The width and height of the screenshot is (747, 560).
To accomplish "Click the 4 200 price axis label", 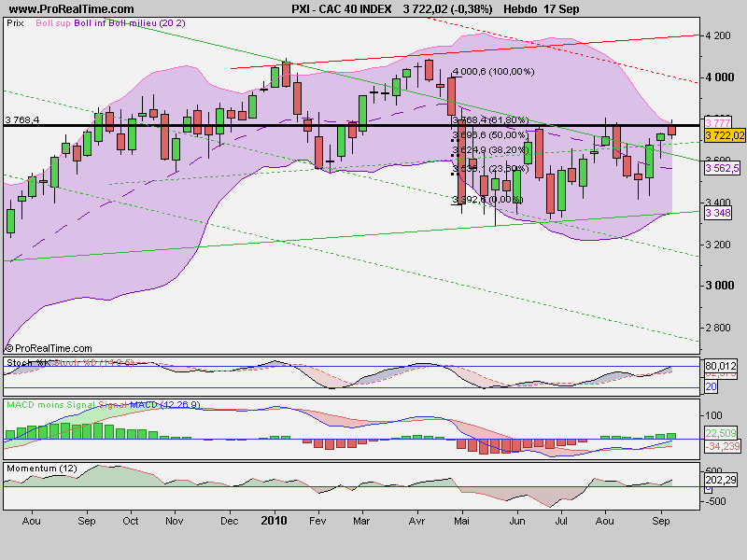I will [x=718, y=35].
